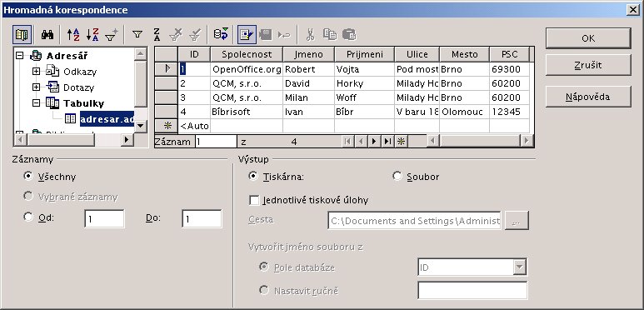644x310 pixels.
Task: Close the Hromadná korespondence dialog
Action: pos(633,10)
